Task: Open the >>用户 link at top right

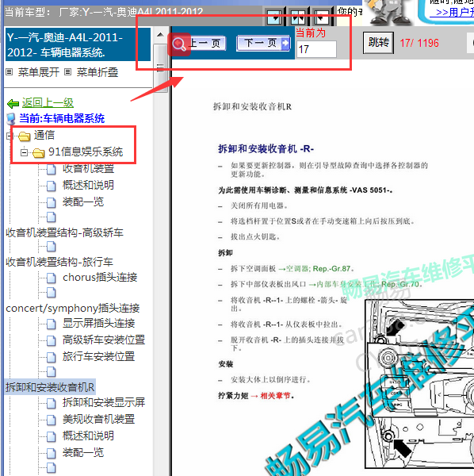Action: coord(452,12)
